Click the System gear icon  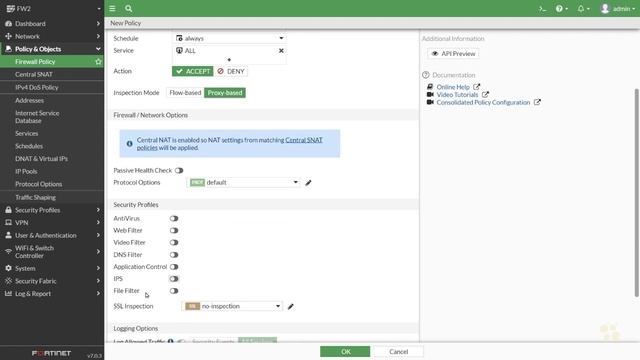pyautogui.click(x=8, y=268)
